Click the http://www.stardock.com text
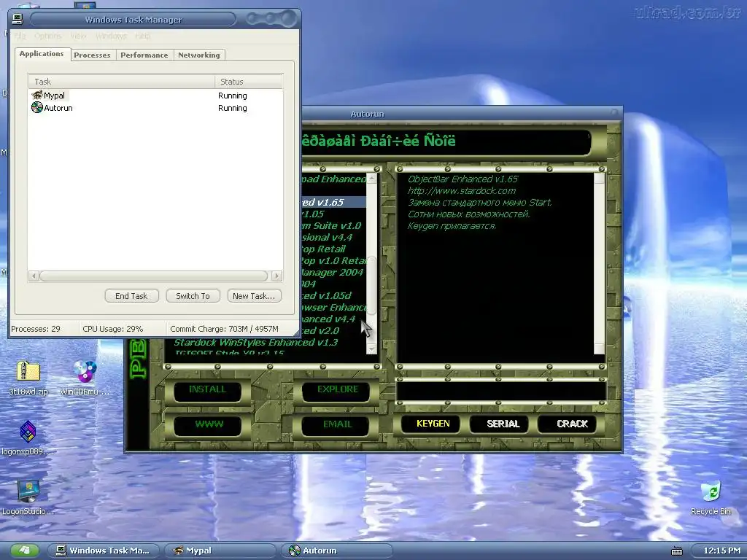The width and height of the screenshot is (747, 560). tap(462, 191)
